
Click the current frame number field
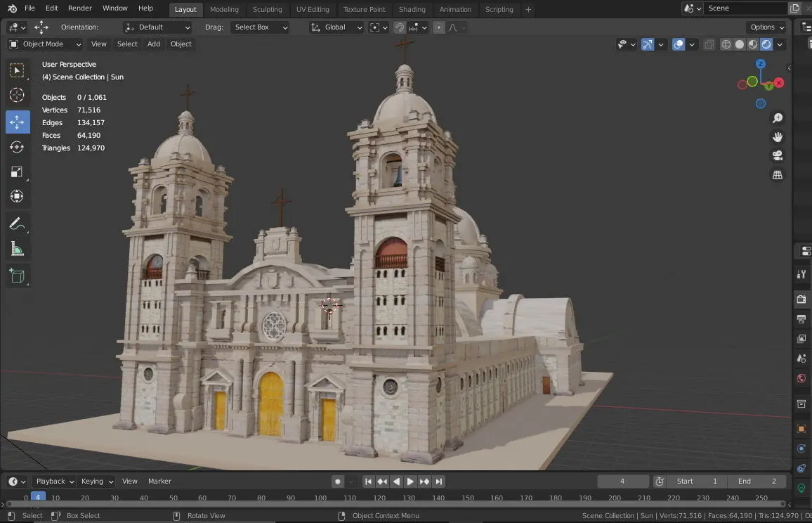[x=622, y=482]
